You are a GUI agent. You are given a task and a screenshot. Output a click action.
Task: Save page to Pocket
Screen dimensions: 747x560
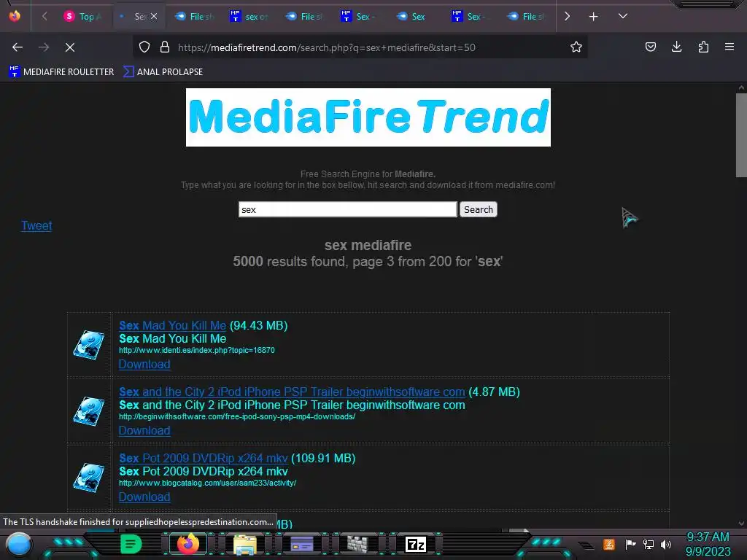tap(650, 47)
